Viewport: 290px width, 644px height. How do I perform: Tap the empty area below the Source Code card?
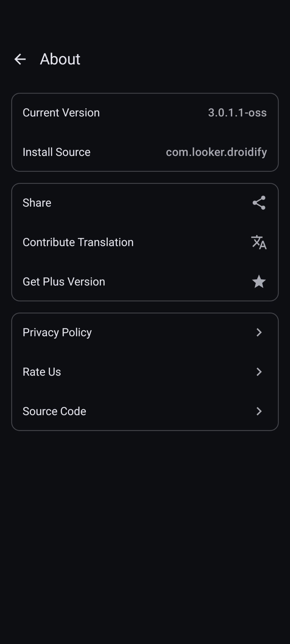point(145,537)
